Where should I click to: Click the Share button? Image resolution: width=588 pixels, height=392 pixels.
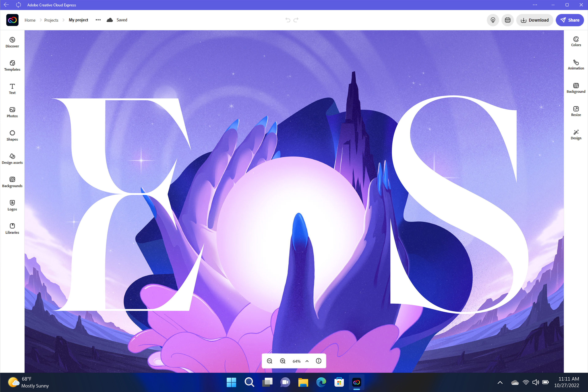point(570,20)
